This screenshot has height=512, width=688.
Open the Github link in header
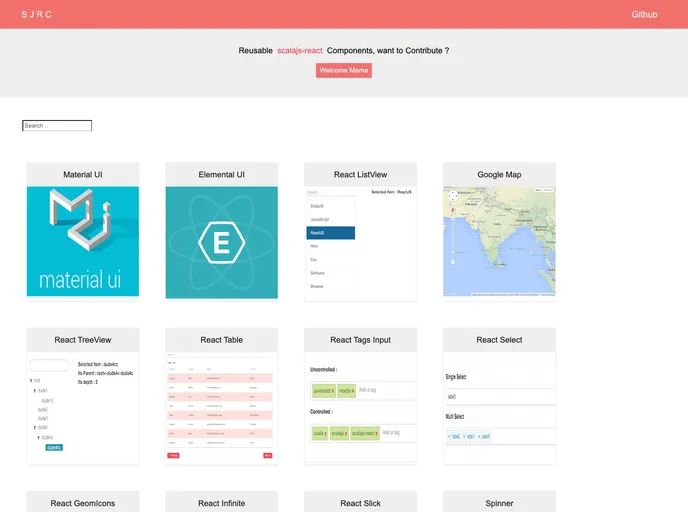[x=644, y=14]
